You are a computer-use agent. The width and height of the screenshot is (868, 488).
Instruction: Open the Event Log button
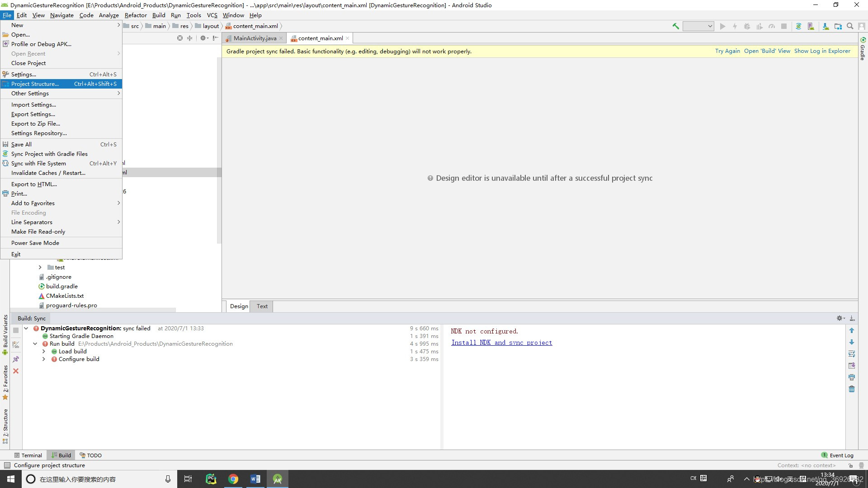click(x=838, y=455)
